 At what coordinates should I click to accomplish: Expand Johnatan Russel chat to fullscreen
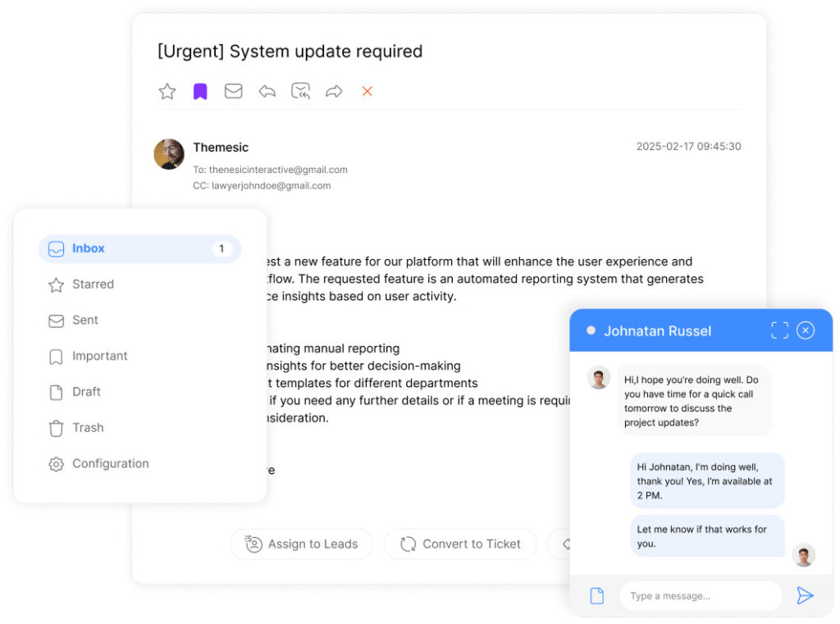(x=779, y=330)
